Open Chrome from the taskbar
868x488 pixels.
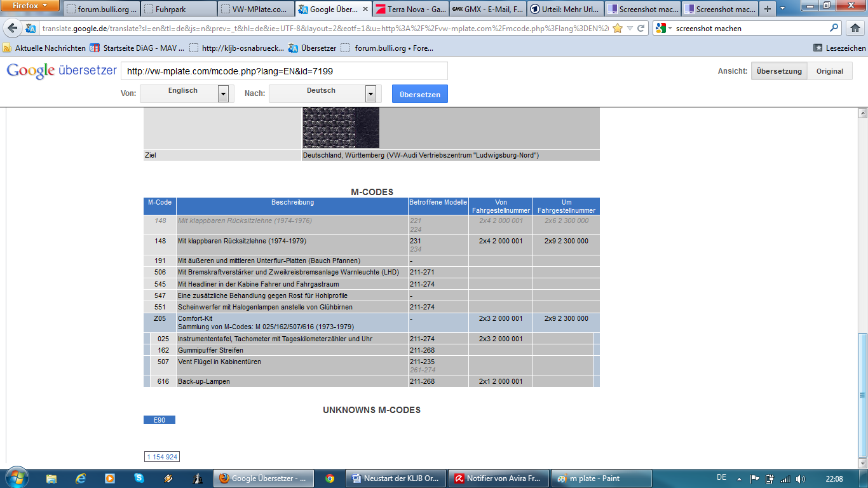tap(329, 478)
